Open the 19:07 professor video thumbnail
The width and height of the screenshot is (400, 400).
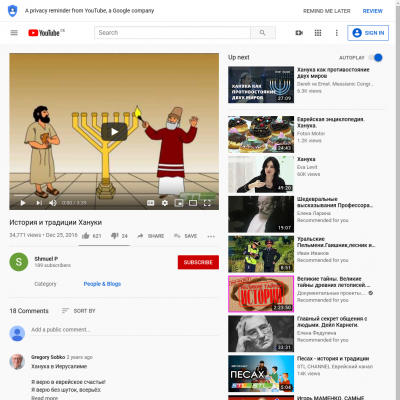click(x=261, y=214)
